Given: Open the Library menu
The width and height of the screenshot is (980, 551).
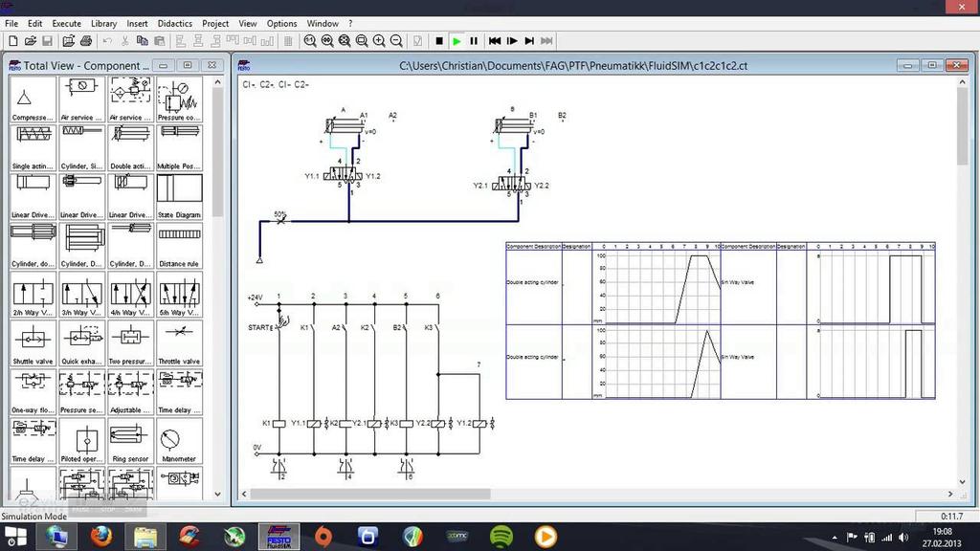Looking at the screenshot, I should (x=103, y=23).
